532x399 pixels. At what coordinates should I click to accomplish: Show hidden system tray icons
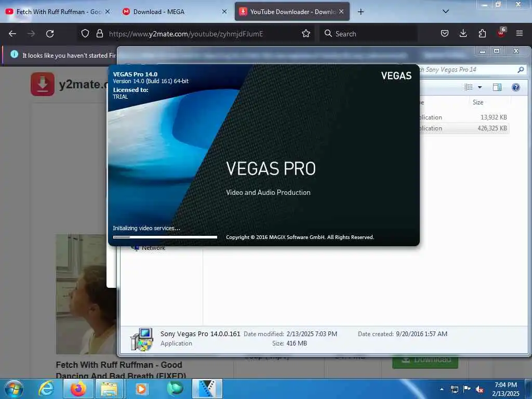[x=442, y=389]
